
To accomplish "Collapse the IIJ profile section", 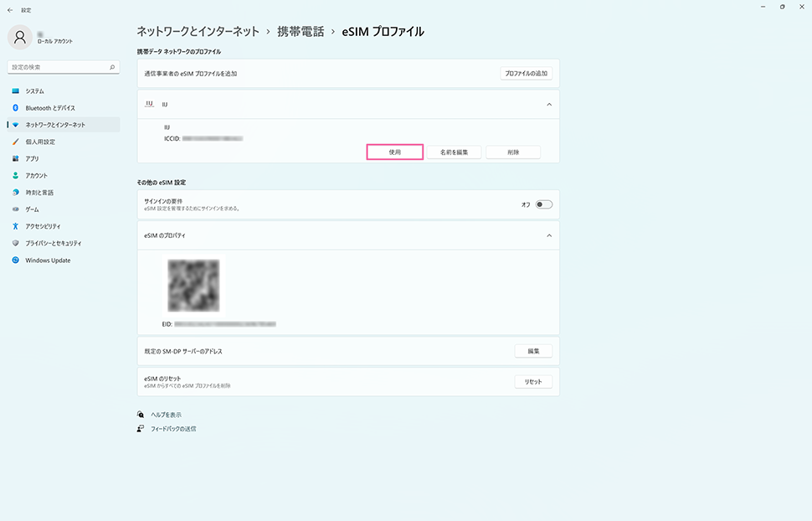I will [x=549, y=105].
